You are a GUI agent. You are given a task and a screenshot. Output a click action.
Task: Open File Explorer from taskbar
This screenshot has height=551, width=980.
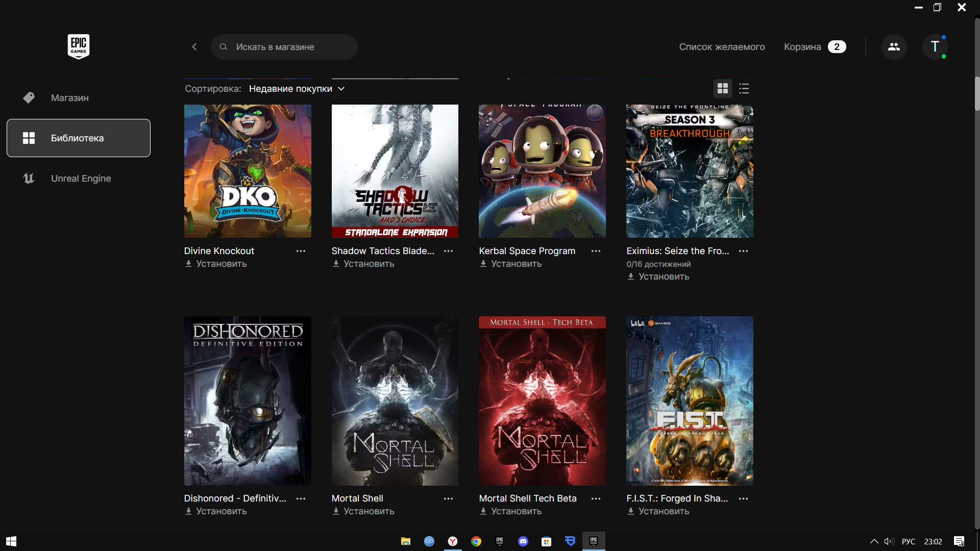(x=405, y=541)
